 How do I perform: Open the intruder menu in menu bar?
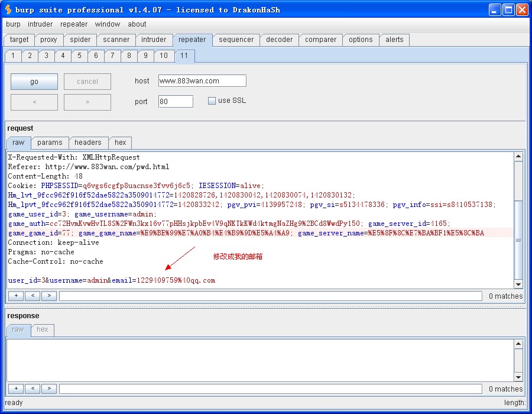[x=40, y=24]
